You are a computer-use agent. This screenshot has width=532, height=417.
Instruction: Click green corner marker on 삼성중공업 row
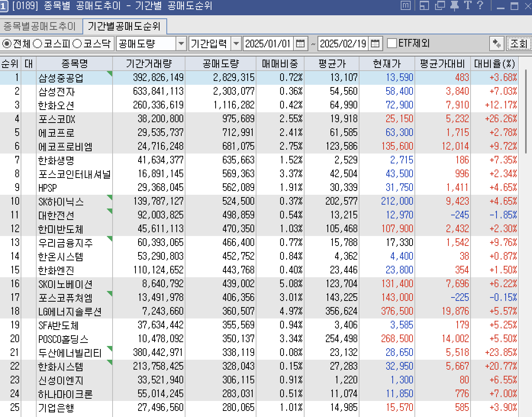click(110, 73)
